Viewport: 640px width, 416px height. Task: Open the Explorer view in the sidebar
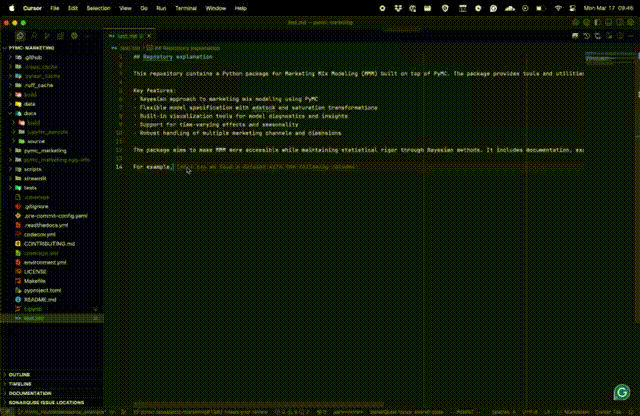20,36
